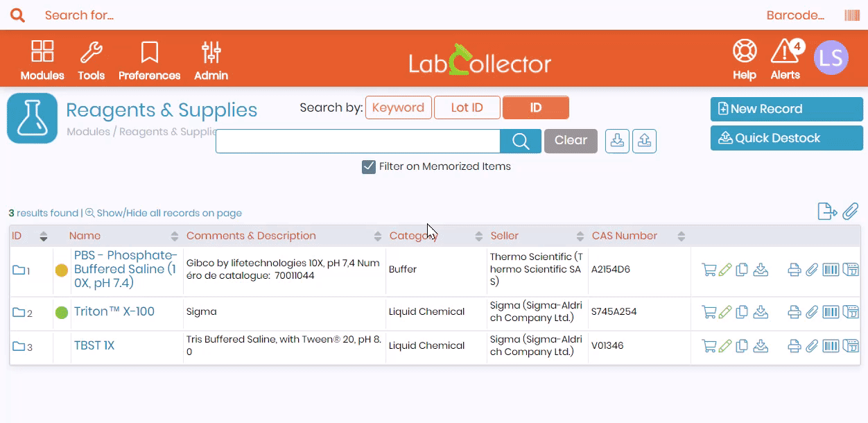
Task: Click the paperclip icon in PBS row
Action: coord(812,270)
